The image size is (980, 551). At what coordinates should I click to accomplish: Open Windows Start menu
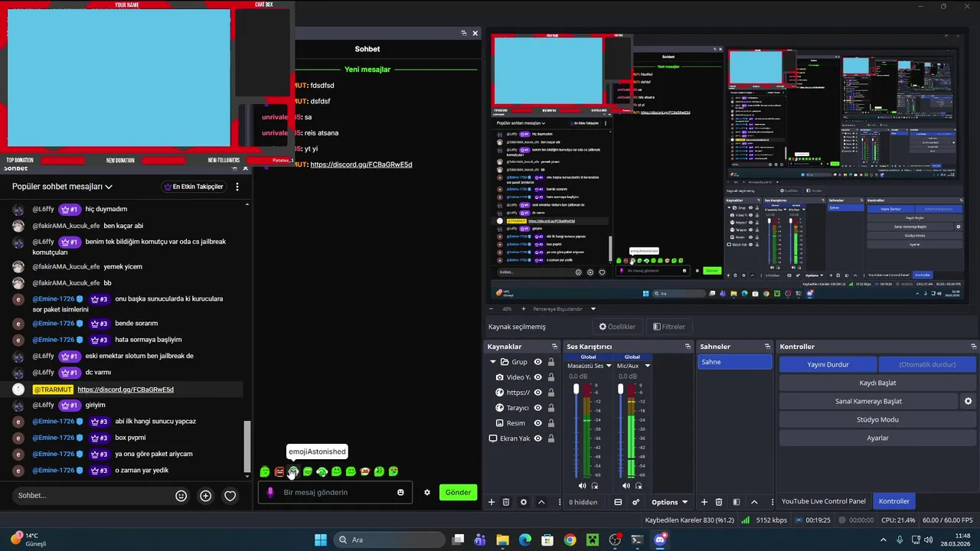321,540
